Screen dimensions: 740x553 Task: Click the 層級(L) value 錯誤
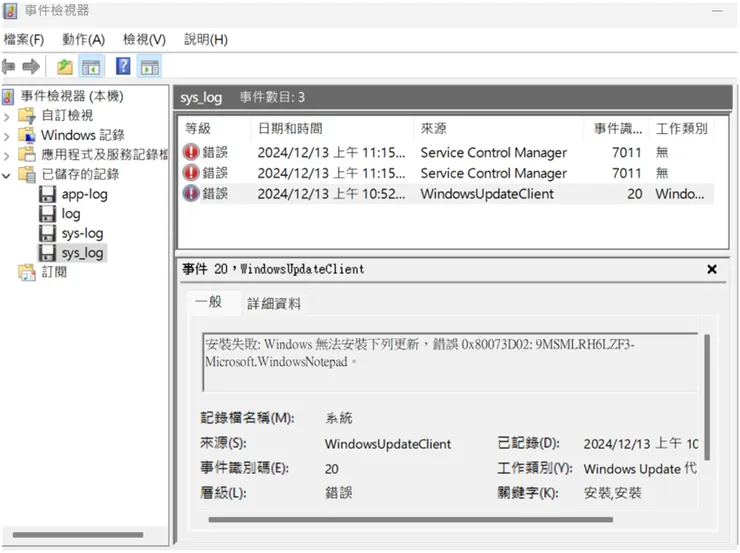pyautogui.click(x=338, y=493)
